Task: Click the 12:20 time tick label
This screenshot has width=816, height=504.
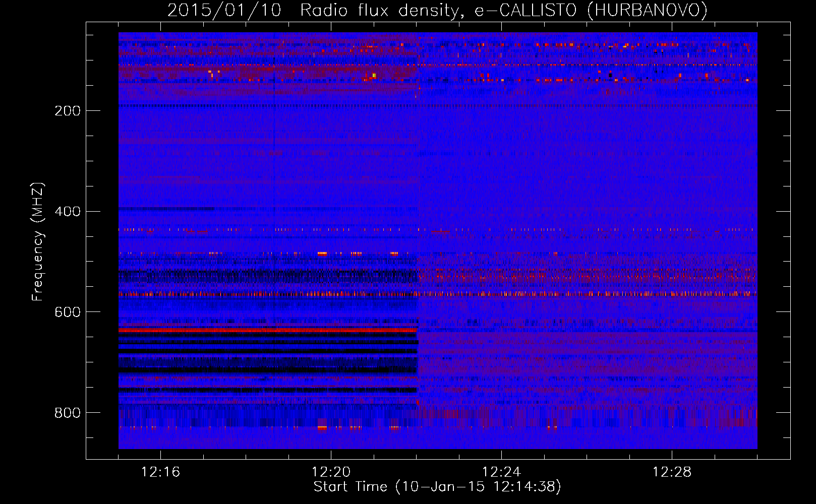Action: coord(331,472)
